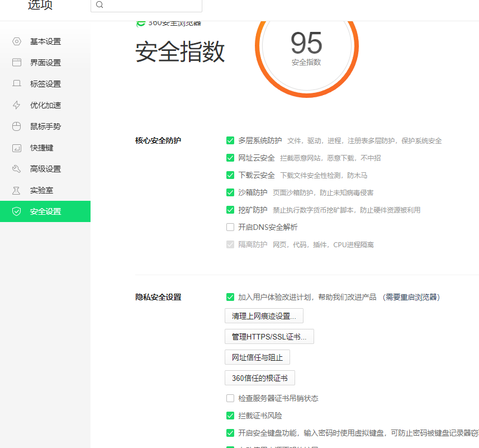Image resolution: width=479 pixels, height=448 pixels.
Task: Click description 网页，代码，插件，CPU进程隔离
Action: [323, 245]
